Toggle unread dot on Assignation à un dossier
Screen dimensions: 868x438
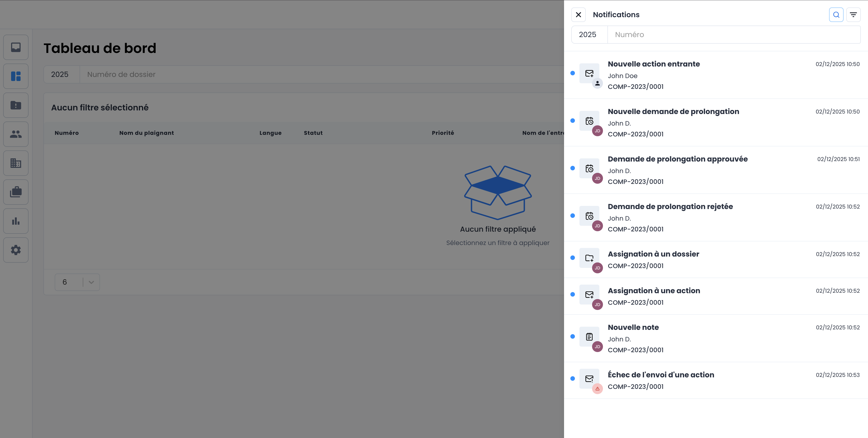coord(572,258)
